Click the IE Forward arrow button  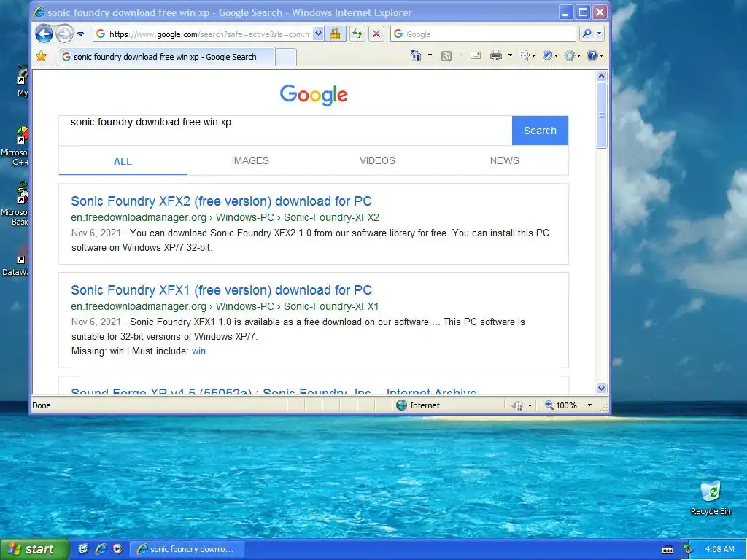[64, 34]
